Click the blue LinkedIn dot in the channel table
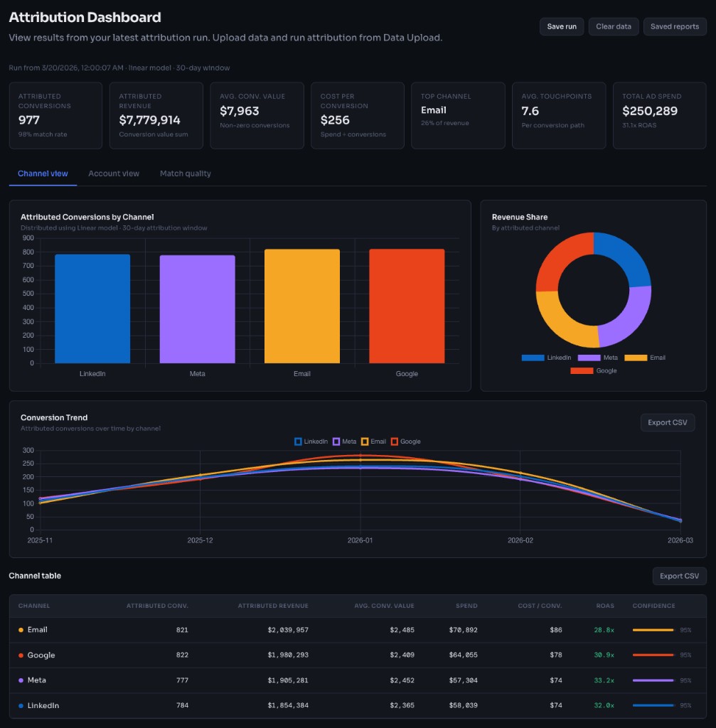The height and width of the screenshot is (728, 716). tap(21, 705)
